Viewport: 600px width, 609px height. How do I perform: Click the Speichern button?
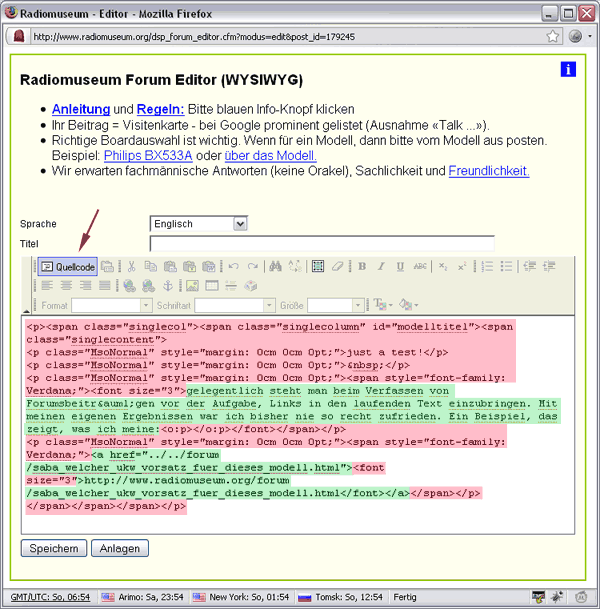click(54, 548)
